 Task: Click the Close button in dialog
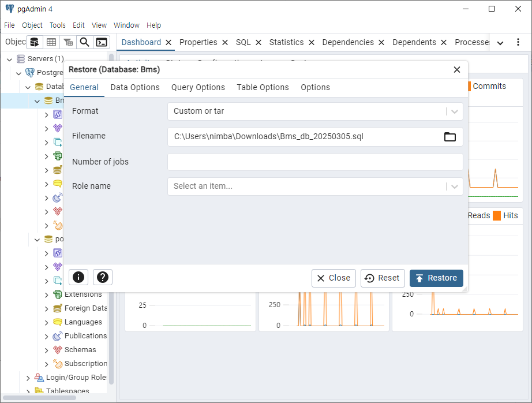[x=334, y=278]
